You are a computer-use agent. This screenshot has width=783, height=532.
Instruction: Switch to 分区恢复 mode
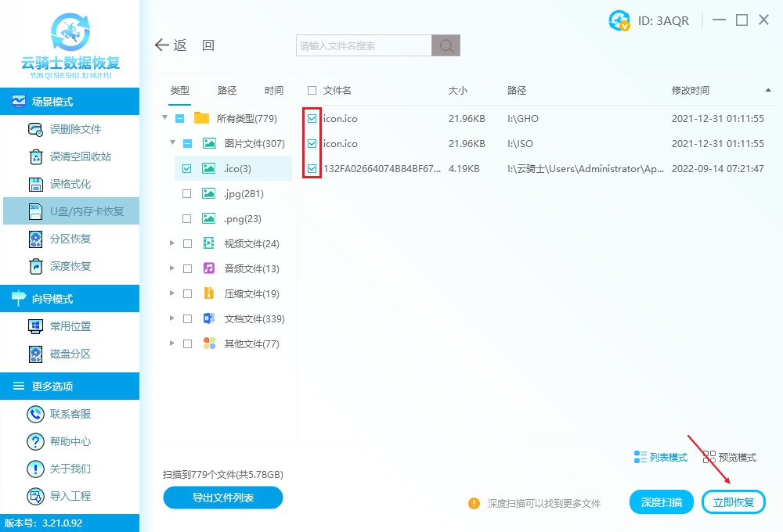(x=70, y=239)
